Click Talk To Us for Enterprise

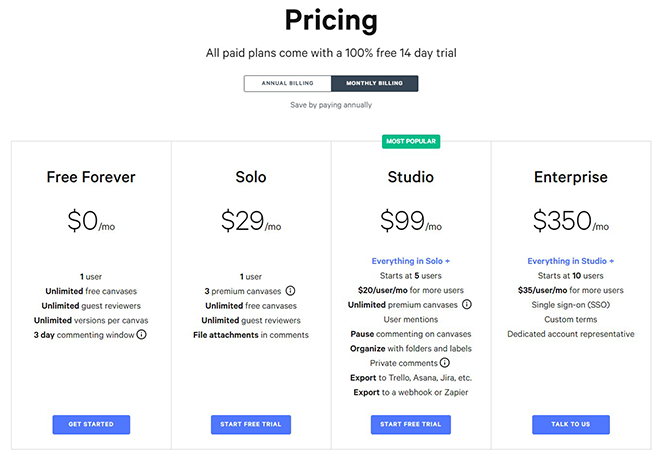(x=571, y=424)
